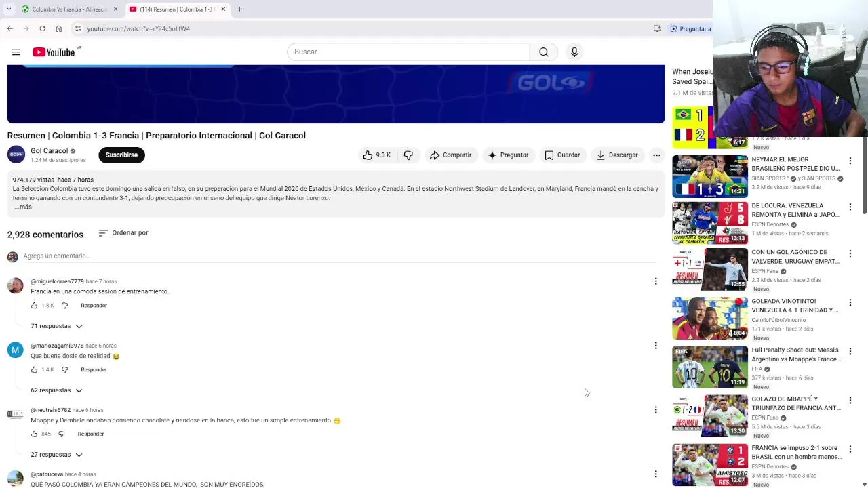Save video using Guardar button
Image resolution: width=868 pixels, height=488 pixels.
click(x=562, y=155)
